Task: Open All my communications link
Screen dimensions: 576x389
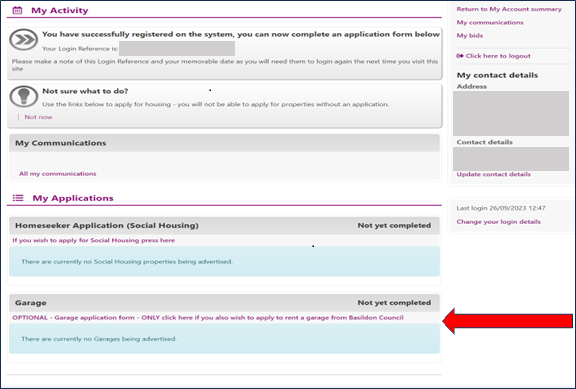Action: pyautogui.click(x=58, y=173)
